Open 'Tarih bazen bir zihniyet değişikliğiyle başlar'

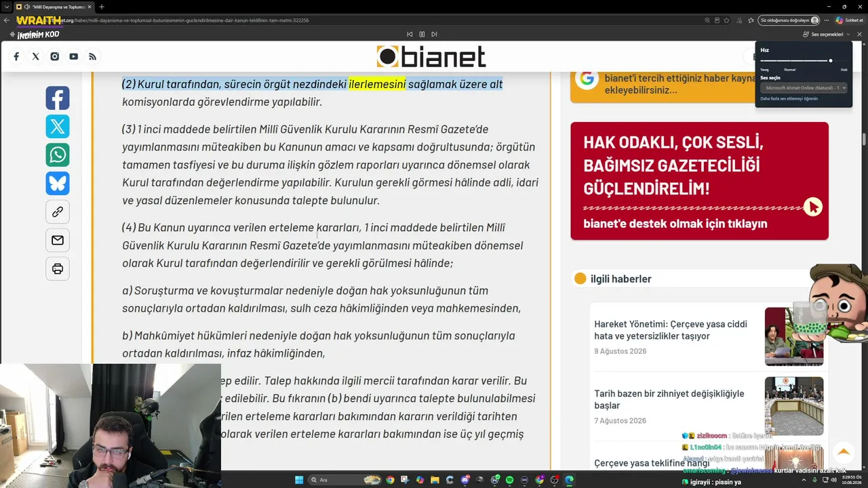tap(669, 399)
